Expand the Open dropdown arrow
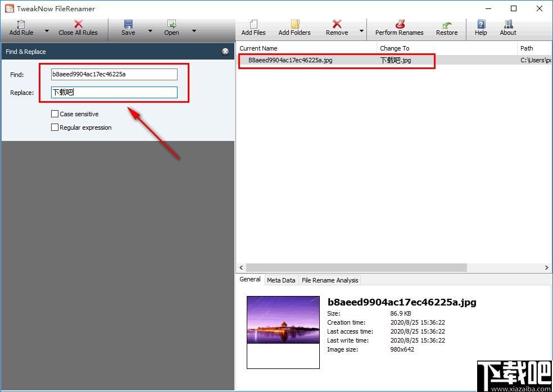Image resolution: width=553 pixels, height=392 pixels. pyautogui.click(x=194, y=31)
